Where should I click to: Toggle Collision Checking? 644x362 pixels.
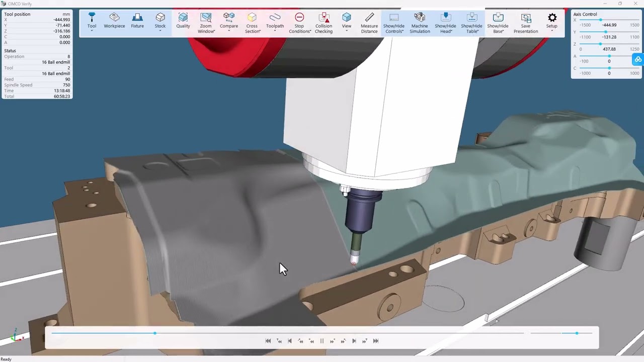[324, 23]
